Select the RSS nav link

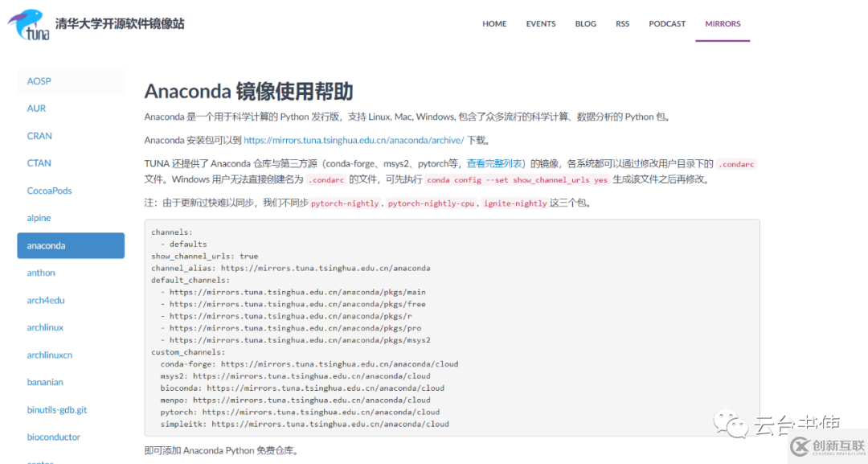[x=622, y=24]
